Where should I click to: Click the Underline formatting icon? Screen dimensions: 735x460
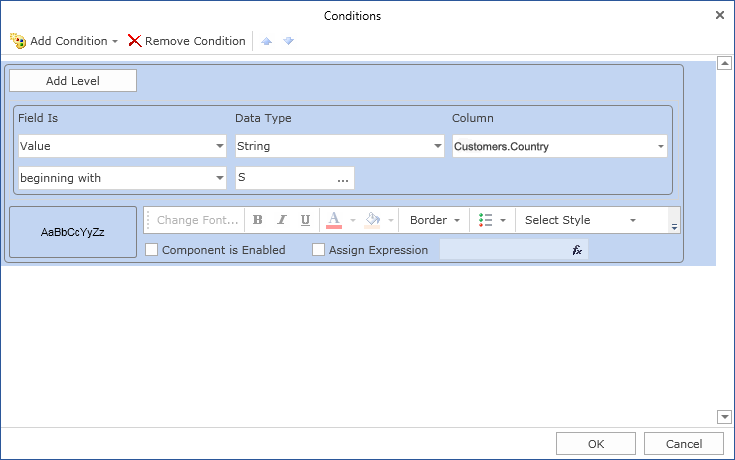pyautogui.click(x=305, y=220)
